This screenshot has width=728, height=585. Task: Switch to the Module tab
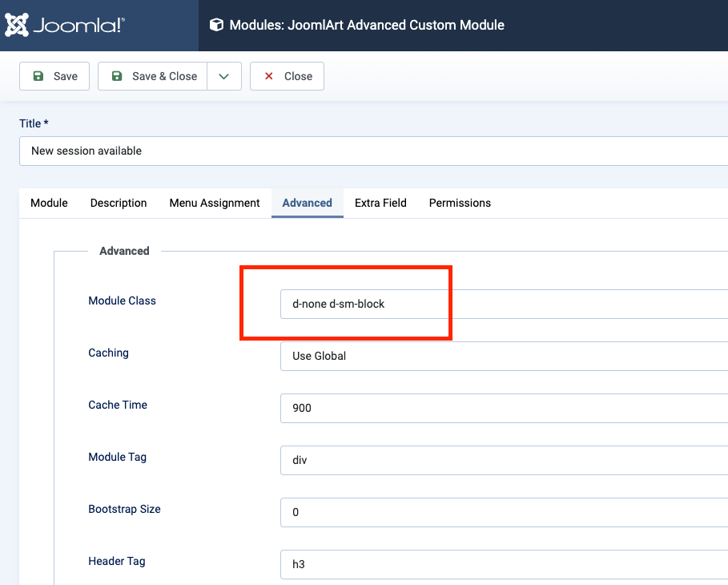pyautogui.click(x=49, y=203)
